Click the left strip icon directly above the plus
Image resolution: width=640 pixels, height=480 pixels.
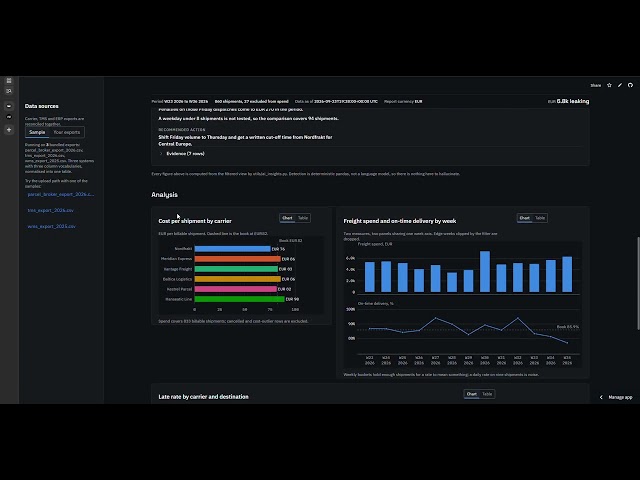9,117
